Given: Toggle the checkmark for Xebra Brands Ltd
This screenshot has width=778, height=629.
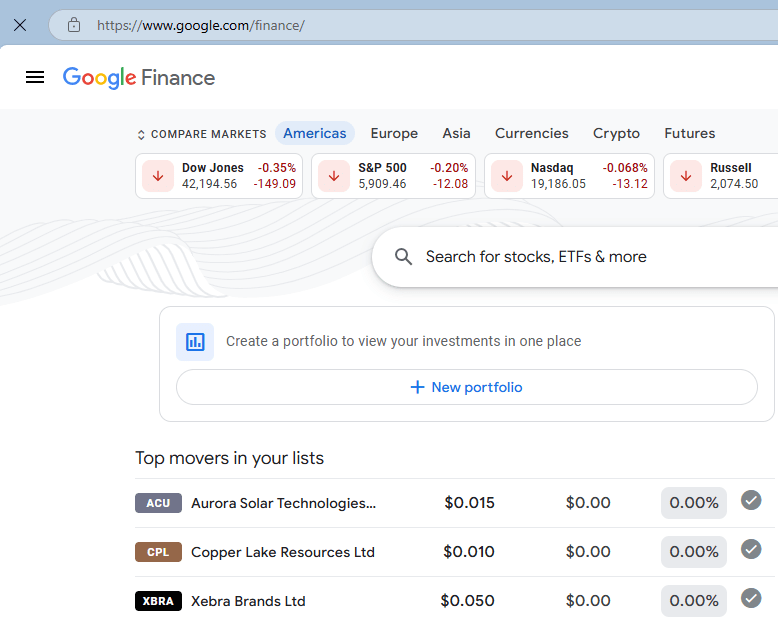Looking at the screenshot, I should (751, 599).
